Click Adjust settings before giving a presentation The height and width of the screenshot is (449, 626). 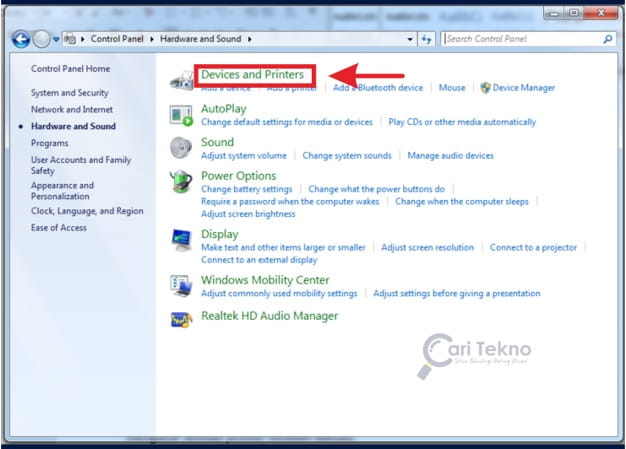tap(457, 293)
